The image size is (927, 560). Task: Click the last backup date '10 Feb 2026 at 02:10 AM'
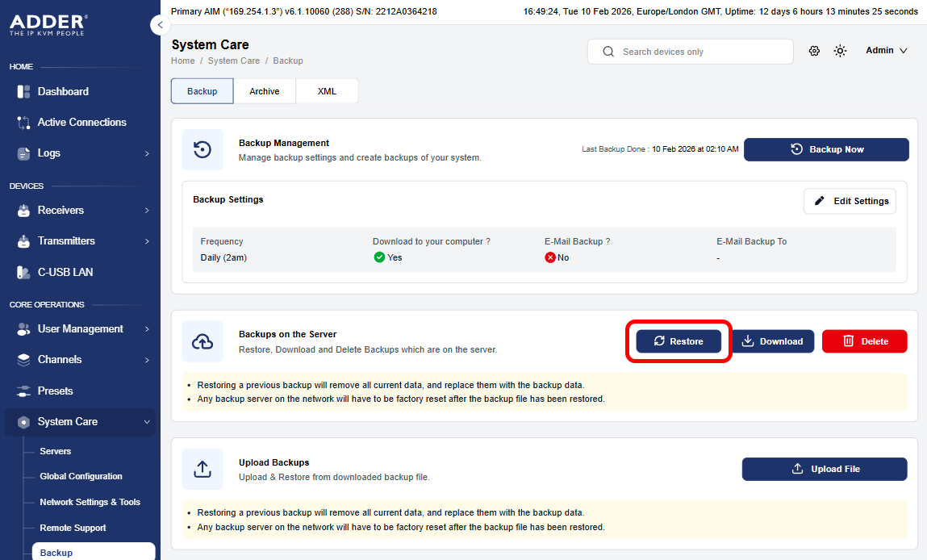click(695, 149)
